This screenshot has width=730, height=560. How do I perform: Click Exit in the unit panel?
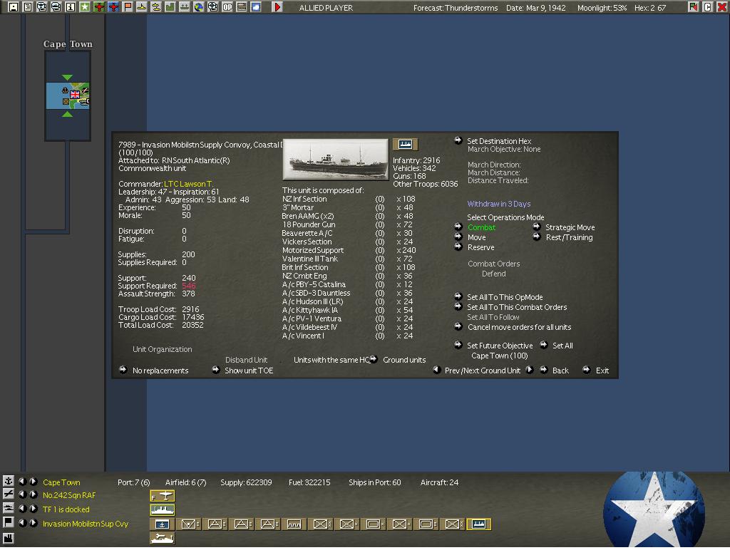(602, 370)
